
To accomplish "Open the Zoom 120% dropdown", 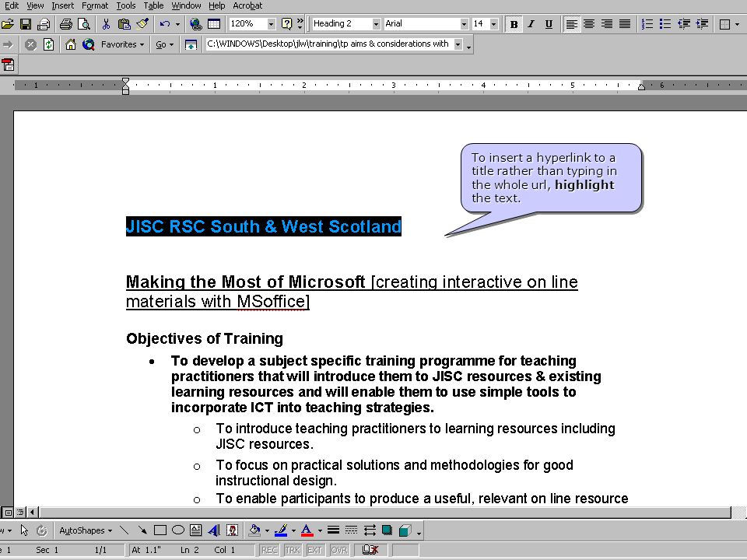I will (x=271, y=24).
